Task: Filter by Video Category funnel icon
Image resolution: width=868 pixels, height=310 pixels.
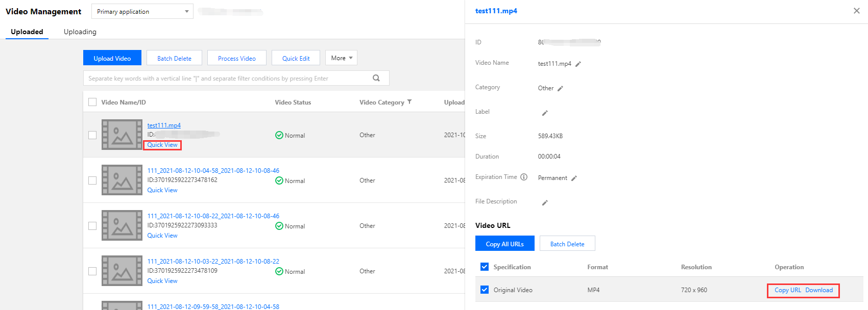Action: (409, 102)
